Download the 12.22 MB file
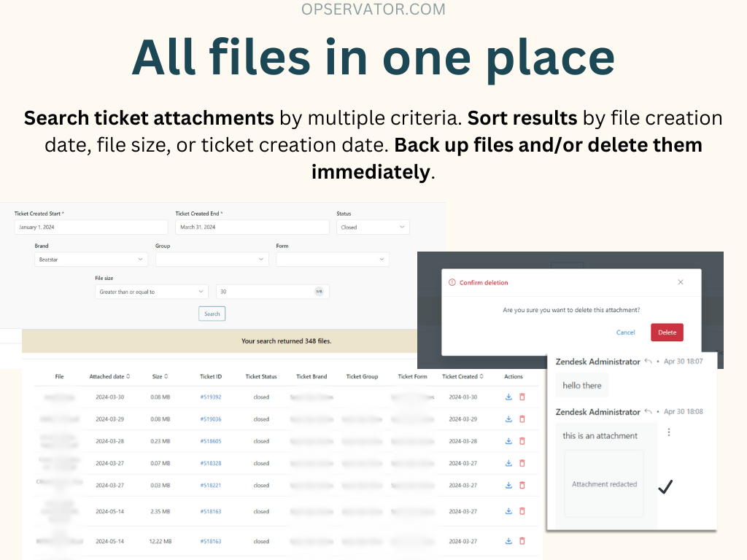 508,541
